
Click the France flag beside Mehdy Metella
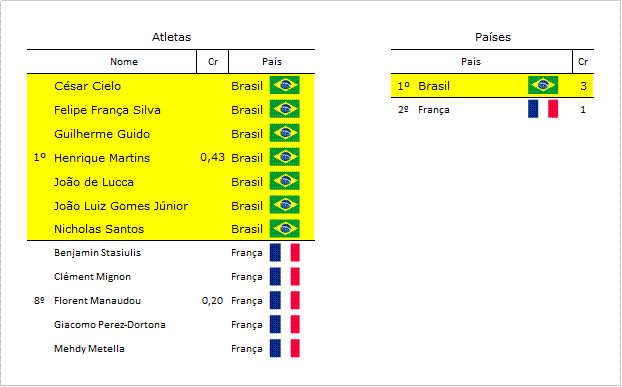click(284, 348)
